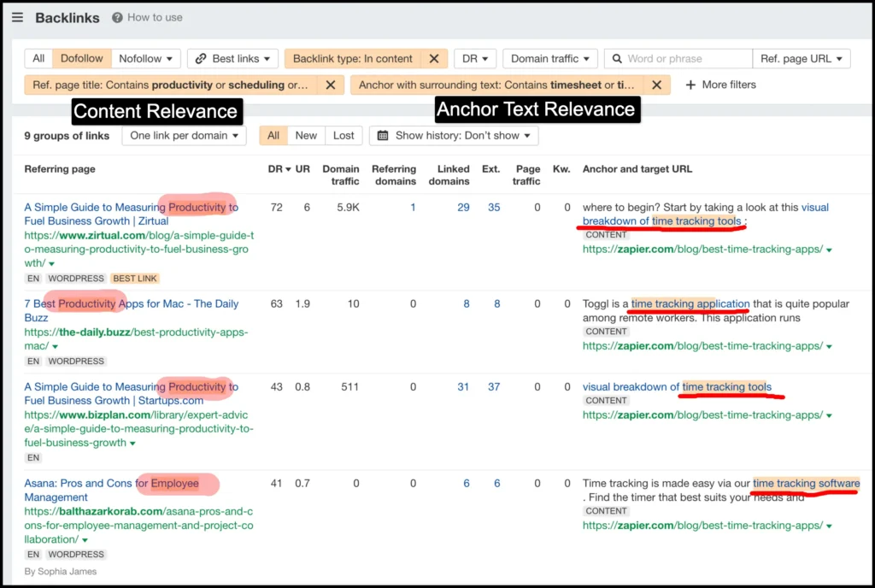Open the time tracking software anchor link
The image size is (875, 588).
pyautogui.click(x=807, y=484)
